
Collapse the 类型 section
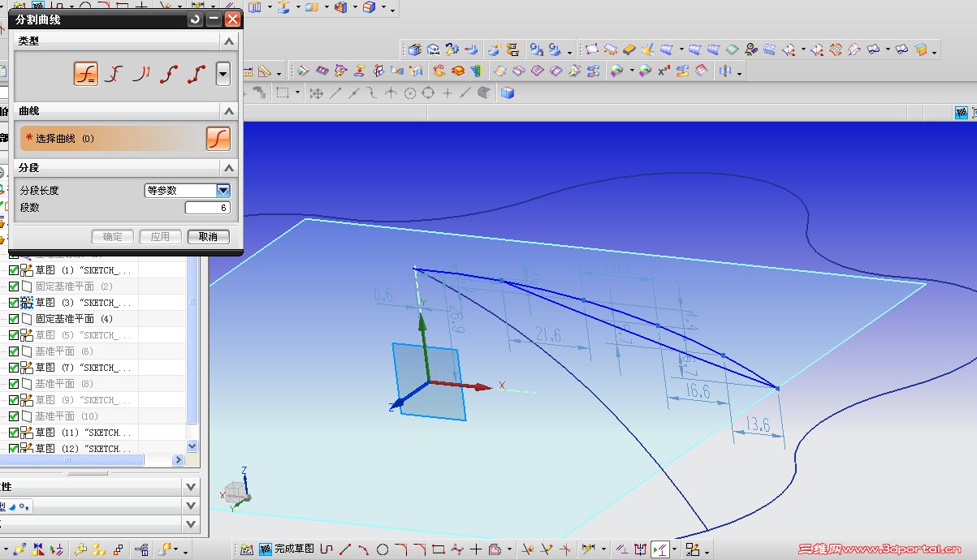click(229, 41)
